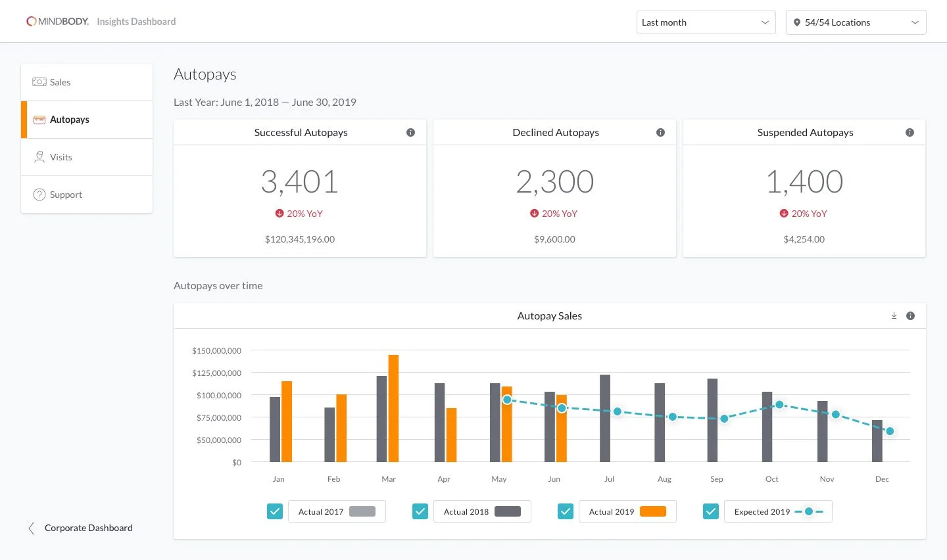Click the Expected 2019 point for December
947x560 pixels.
coord(890,431)
